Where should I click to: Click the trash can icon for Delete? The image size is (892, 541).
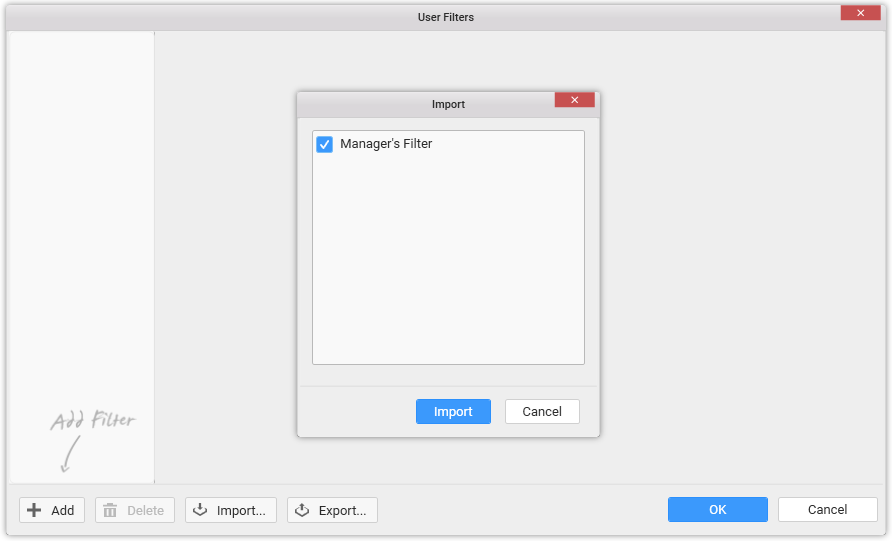coord(110,510)
